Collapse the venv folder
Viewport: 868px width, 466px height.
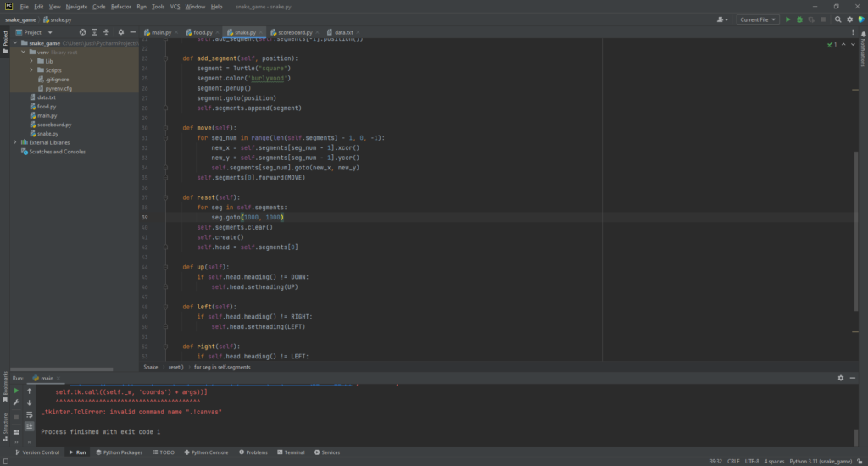tap(23, 52)
